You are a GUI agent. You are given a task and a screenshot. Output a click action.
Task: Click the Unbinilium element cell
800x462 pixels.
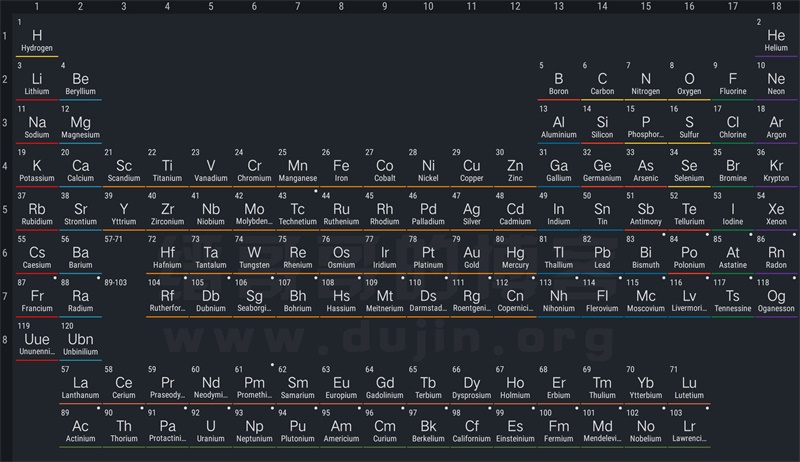(x=81, y=340)
